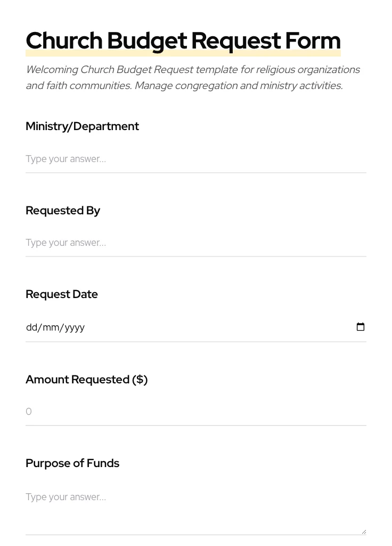Screen dimensions: 392x546
Task: Click the Ministry/Department answer field
Action: pos(195,159)
